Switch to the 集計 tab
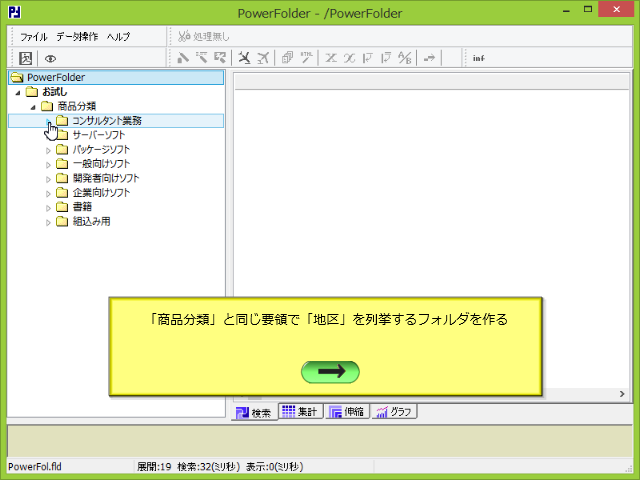The width and height of the screenshot is (640, 480). click(301, 411)
